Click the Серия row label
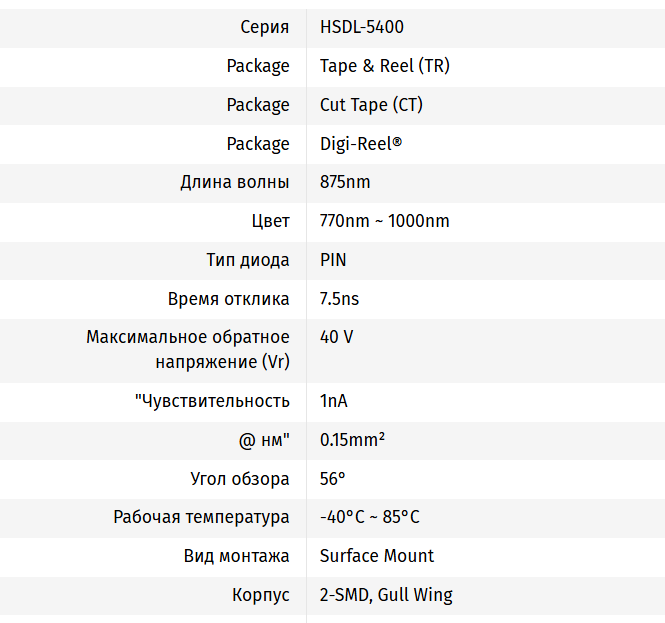The image size is (665, 623). coord(265,27)
